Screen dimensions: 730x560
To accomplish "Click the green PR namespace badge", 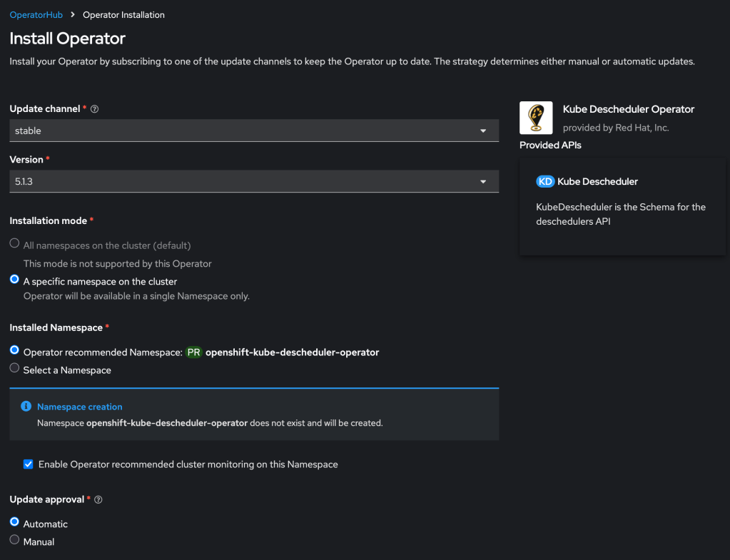I will 193,352.
